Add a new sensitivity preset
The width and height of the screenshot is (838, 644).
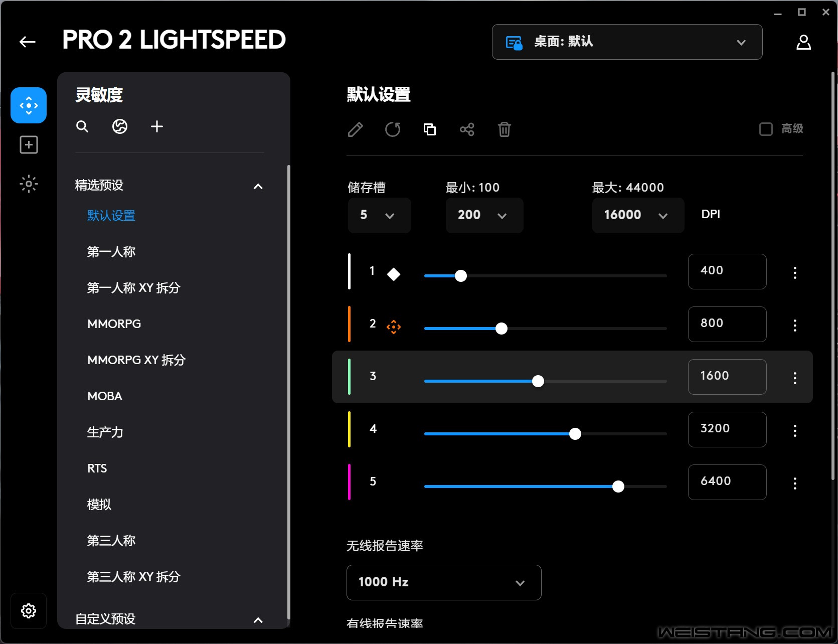tap(157, 126)
